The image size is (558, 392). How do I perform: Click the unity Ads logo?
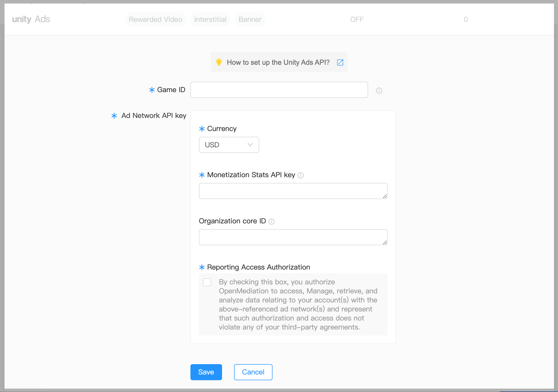pyautogui.click(x=31, y=19)
